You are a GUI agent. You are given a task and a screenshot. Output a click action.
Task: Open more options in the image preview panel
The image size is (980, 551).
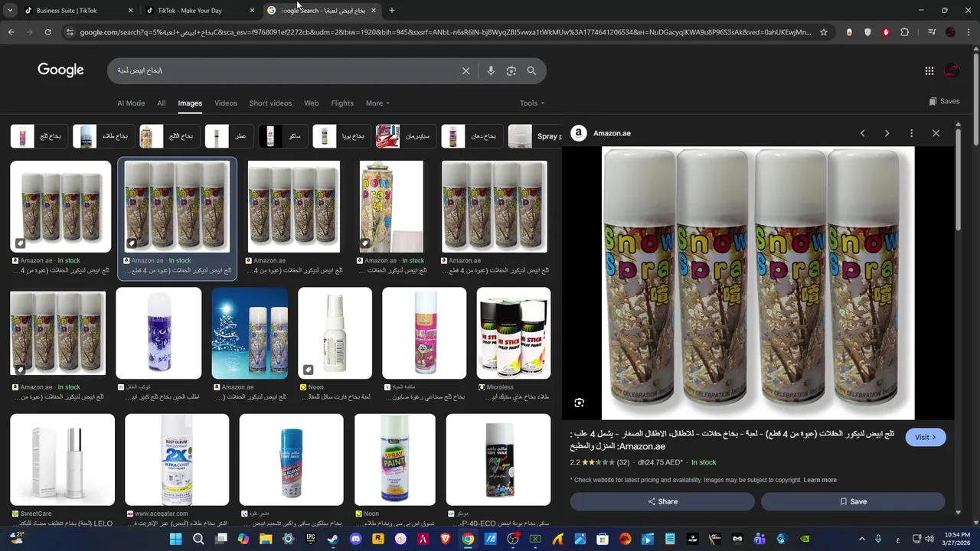click(911, 133)
